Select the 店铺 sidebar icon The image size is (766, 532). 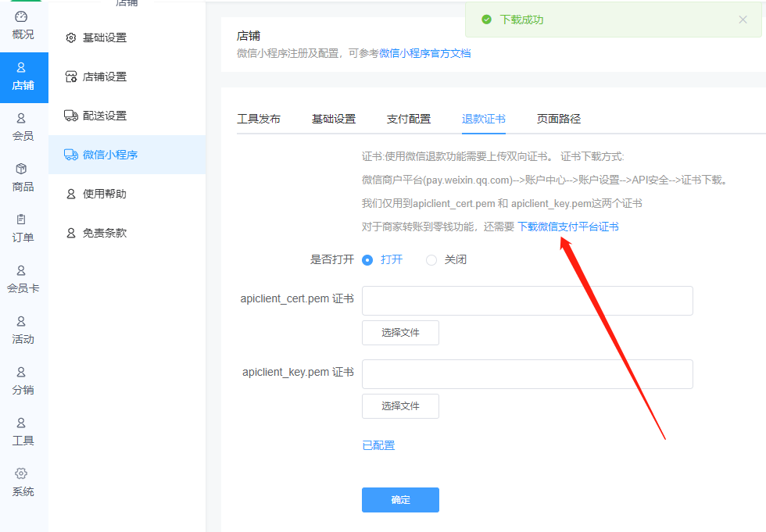pyautogui.click(x=21, y=67)
